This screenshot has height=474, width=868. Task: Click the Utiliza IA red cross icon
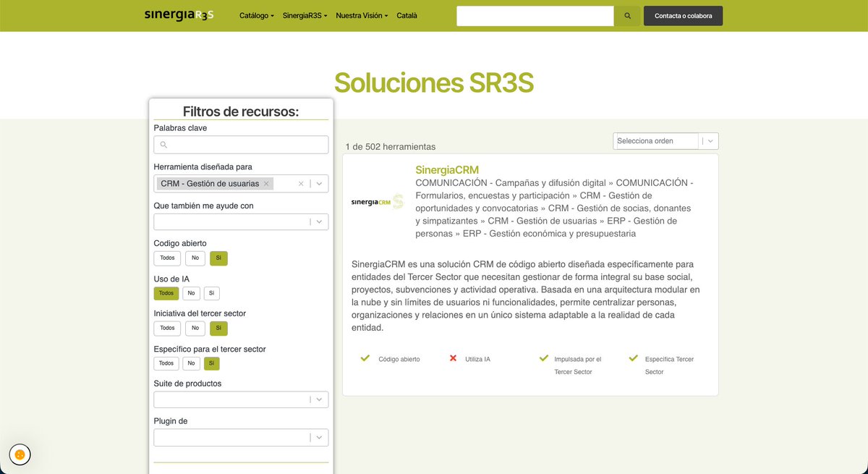pyautogui.click(x=454, y=358)
